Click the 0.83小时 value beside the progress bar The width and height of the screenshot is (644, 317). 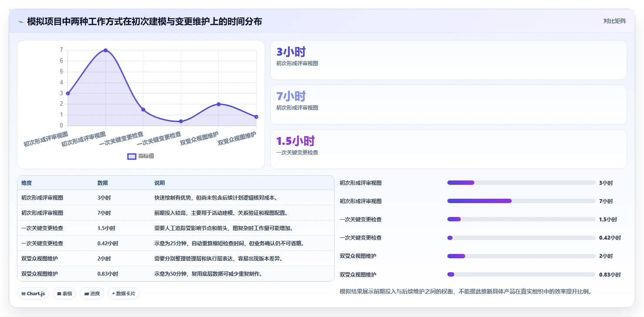[610, 275]
